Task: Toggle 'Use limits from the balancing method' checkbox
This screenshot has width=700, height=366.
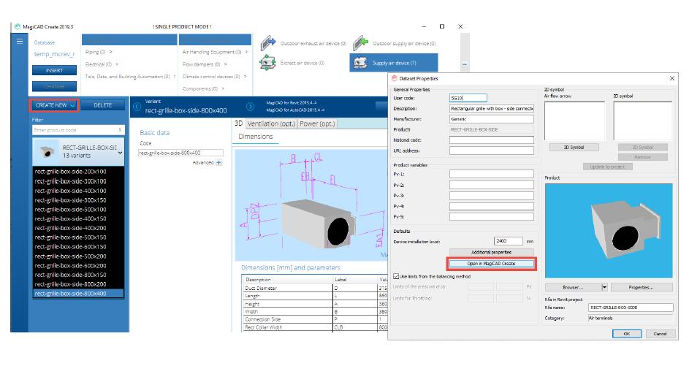Action: (396, 276)
